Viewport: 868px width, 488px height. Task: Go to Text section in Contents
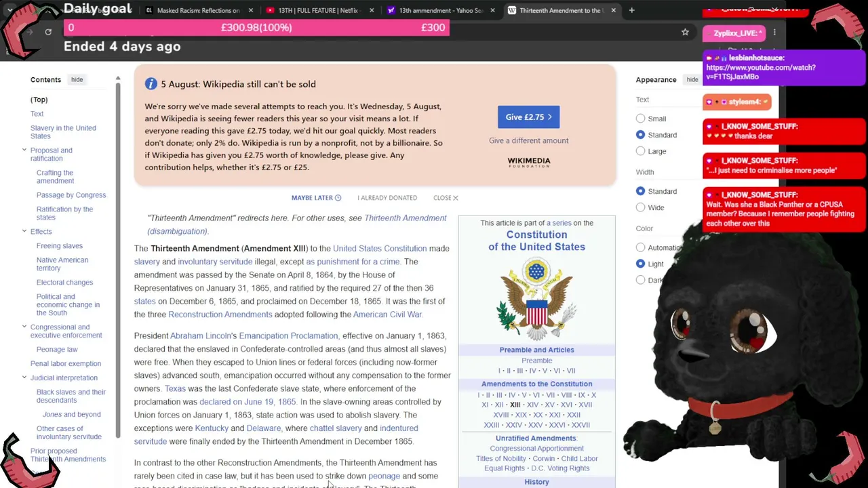point(37,114)
